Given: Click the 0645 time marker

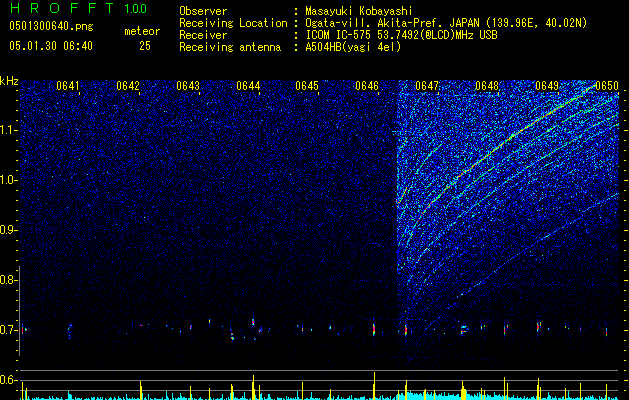Looking at the screenshot, I should click(x=307, y=86).
